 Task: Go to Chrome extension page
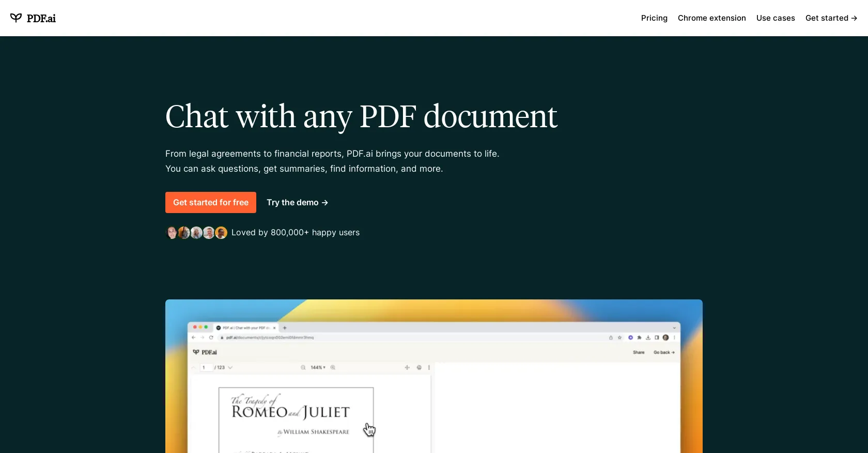(711, 18)
